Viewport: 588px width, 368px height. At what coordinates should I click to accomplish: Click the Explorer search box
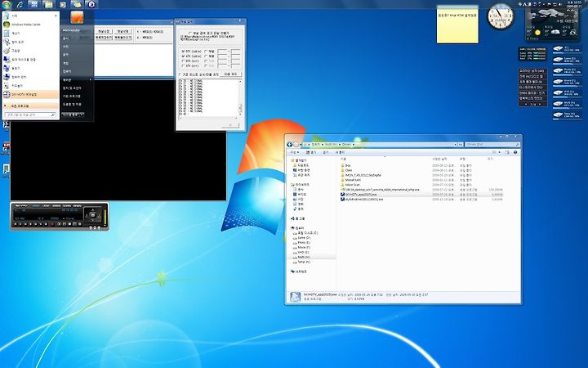(x=492, y=145)
